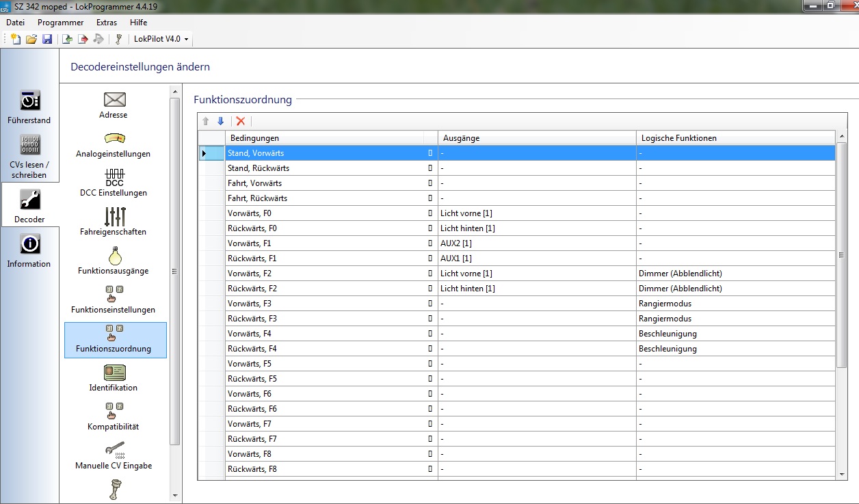Open the Extras menu
The width and height of the screenshot is (859, 504).
point(107,23)
